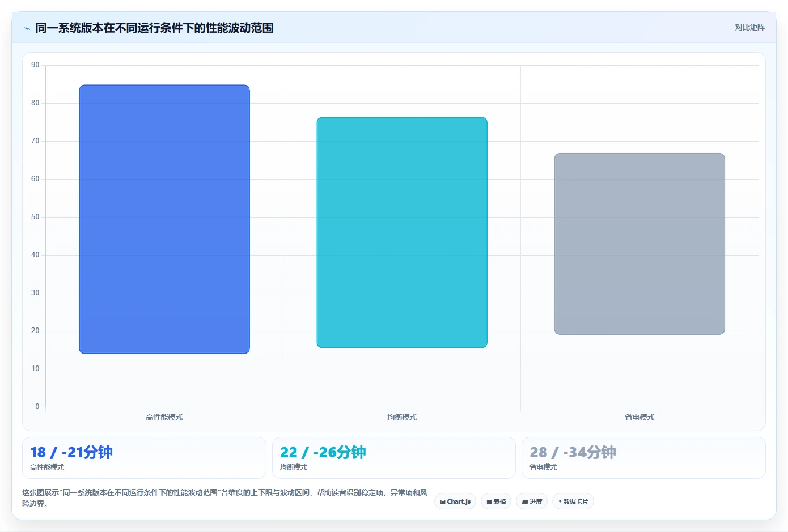Screen dimensions: 788x532
Task: Click the y-axis value 50
Action: pos(35,217)
